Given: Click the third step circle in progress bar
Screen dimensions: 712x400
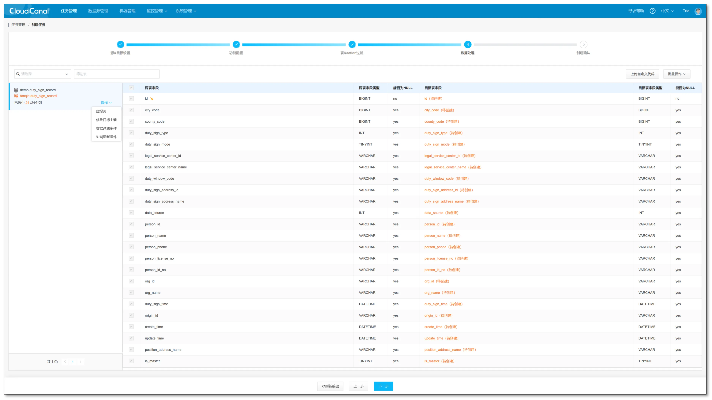Looking at the screenshot, I should [x=352, y=44].
